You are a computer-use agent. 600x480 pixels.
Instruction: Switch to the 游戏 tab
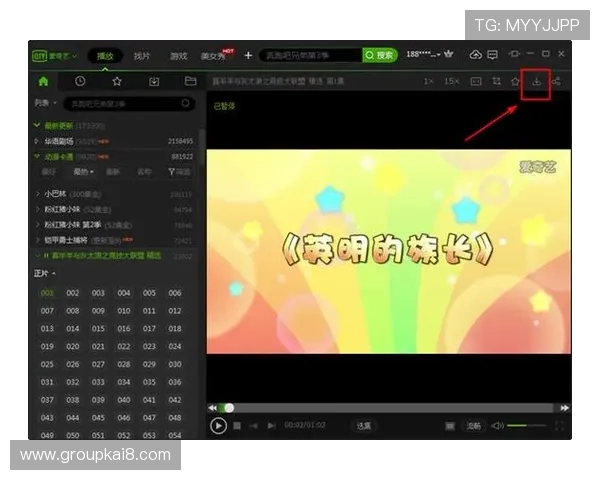tap(178, 56)
